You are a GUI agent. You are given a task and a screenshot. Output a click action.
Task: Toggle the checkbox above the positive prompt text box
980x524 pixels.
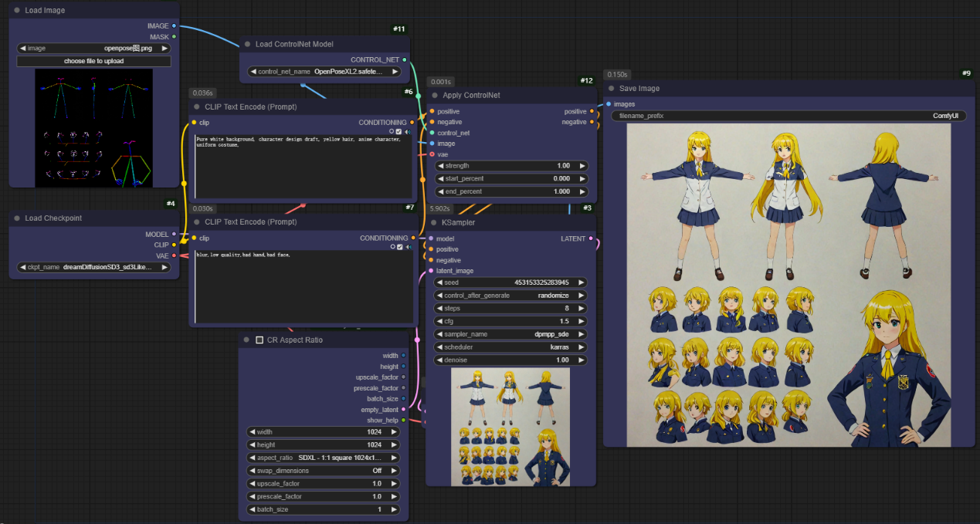[x=399, y=132]
